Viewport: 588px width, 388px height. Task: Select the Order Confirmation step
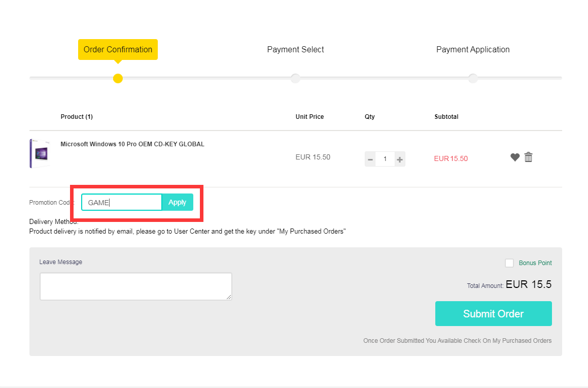point(118,50)
